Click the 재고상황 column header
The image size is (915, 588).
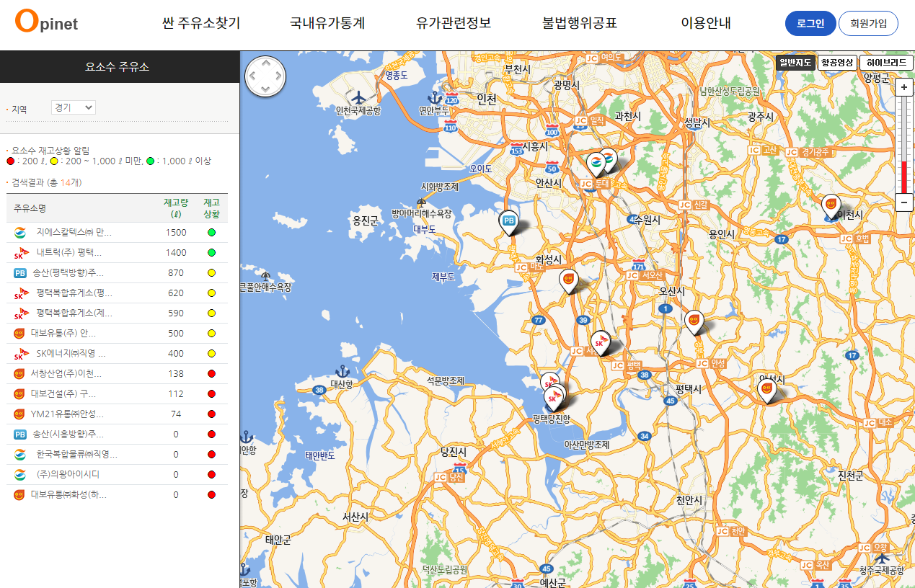[x=211, y=208]
